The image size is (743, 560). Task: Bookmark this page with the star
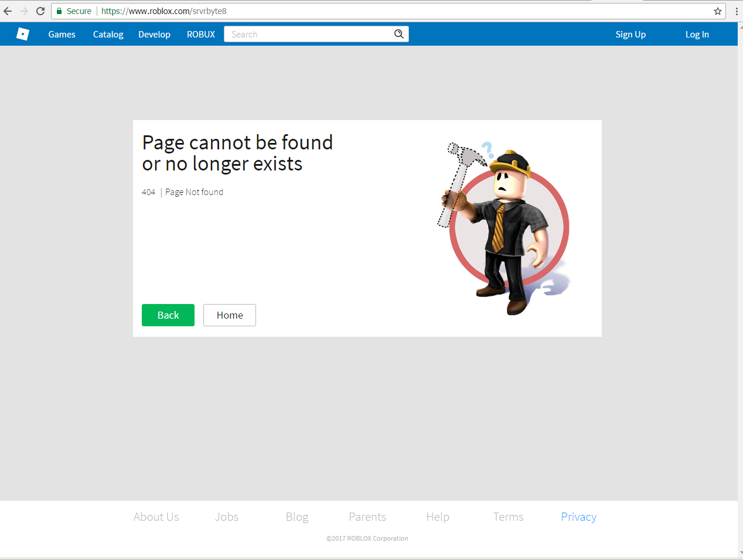tap(718, 11)
